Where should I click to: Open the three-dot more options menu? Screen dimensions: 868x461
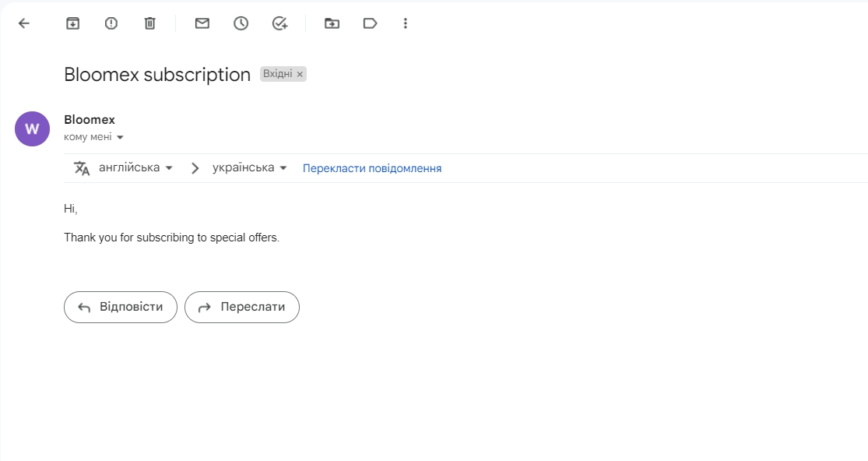[x=406, y=23]
